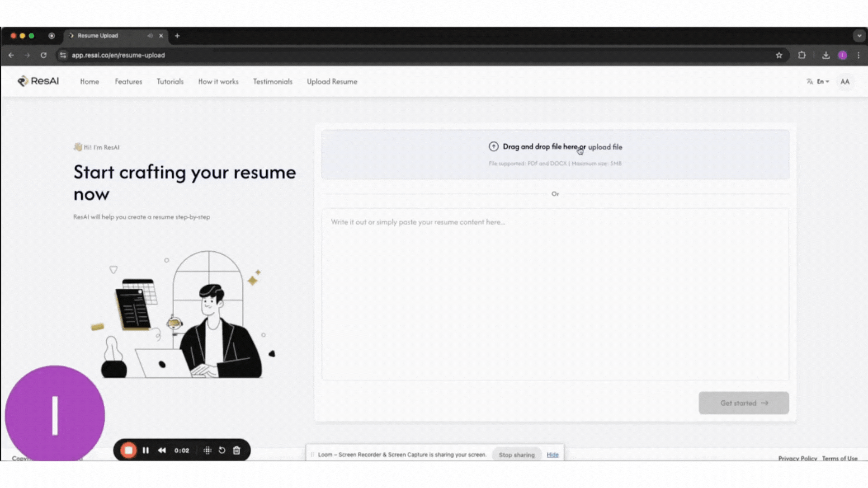Click the Get started button
The height and width of the screenshot is (488, 868).
[x=744, y=403]
